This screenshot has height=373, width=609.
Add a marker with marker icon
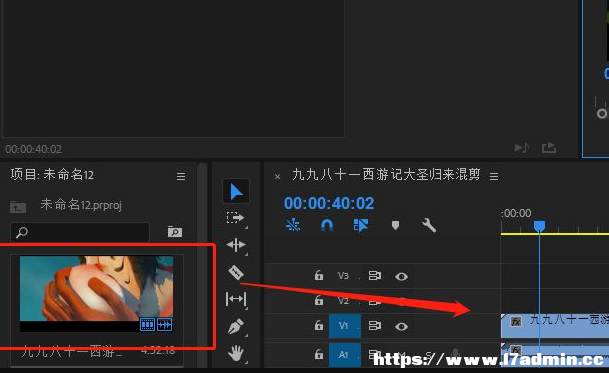[x=395, y=225]
